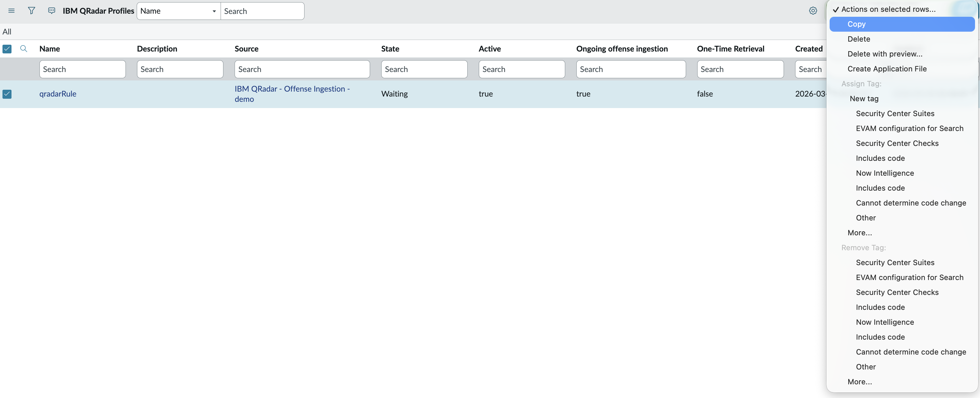Click More... under Assign Tag
The height and width of the screenshot is (398, 980).
click(902, 233)
